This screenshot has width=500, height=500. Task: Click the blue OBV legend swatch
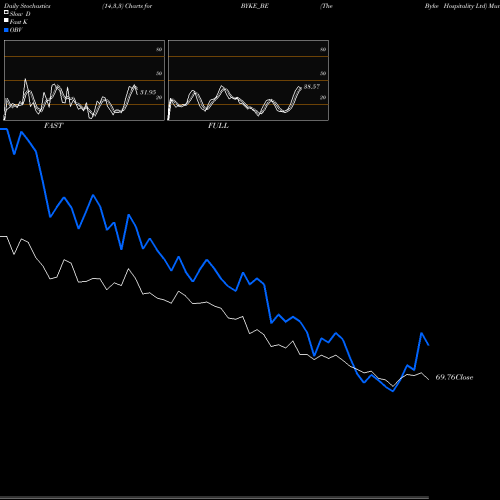[6, 30]
